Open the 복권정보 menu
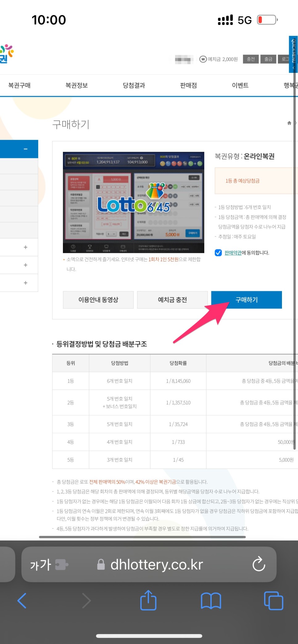Viewport: 298px width, 644px height. click(x=77, y=85)
